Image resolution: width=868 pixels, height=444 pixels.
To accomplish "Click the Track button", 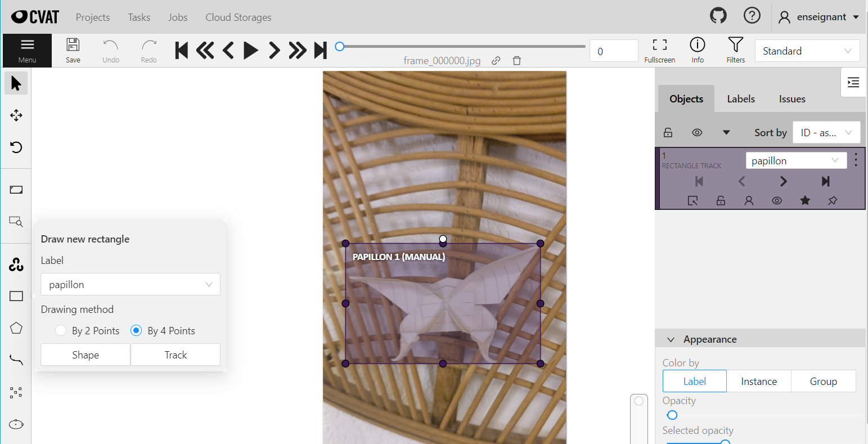I will point(176,355).
